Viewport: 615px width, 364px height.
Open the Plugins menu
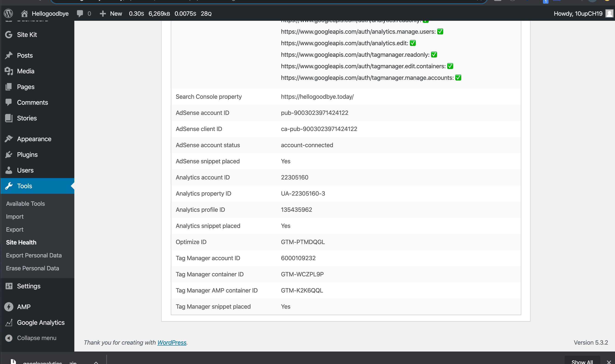(37, 155)
